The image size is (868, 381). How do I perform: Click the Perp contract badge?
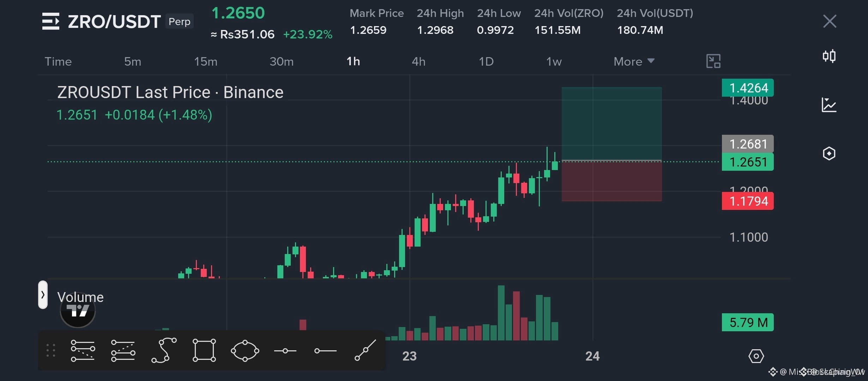pos(180,22)
